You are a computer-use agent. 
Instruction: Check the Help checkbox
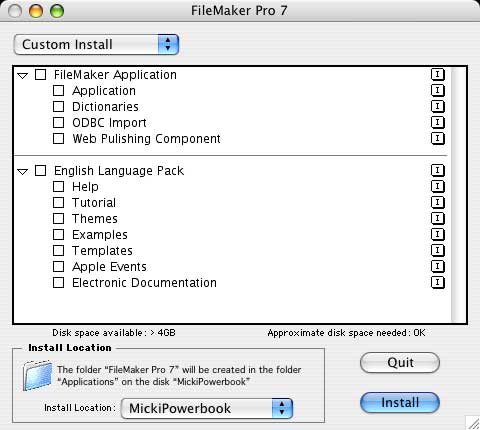pyautogui.click(x=58, y=186)
